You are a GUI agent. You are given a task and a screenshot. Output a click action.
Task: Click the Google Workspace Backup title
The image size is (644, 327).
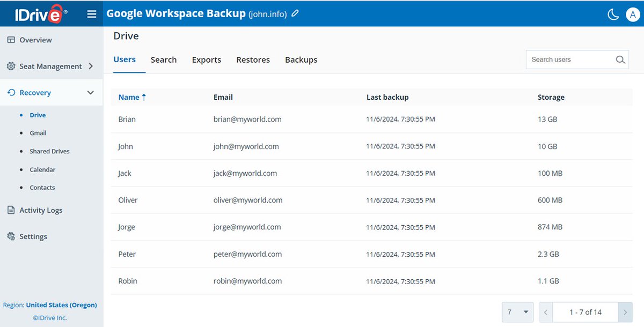point(176,13)
